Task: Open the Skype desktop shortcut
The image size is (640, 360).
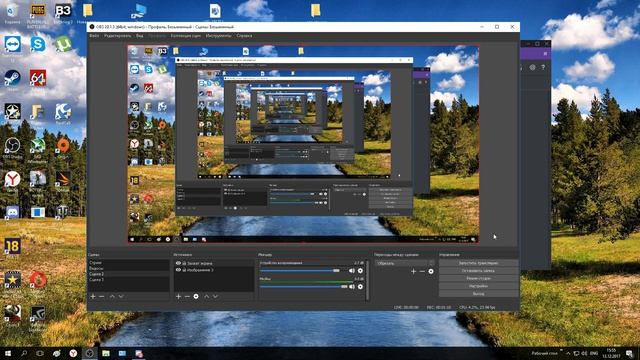Action: pos(38,44)
